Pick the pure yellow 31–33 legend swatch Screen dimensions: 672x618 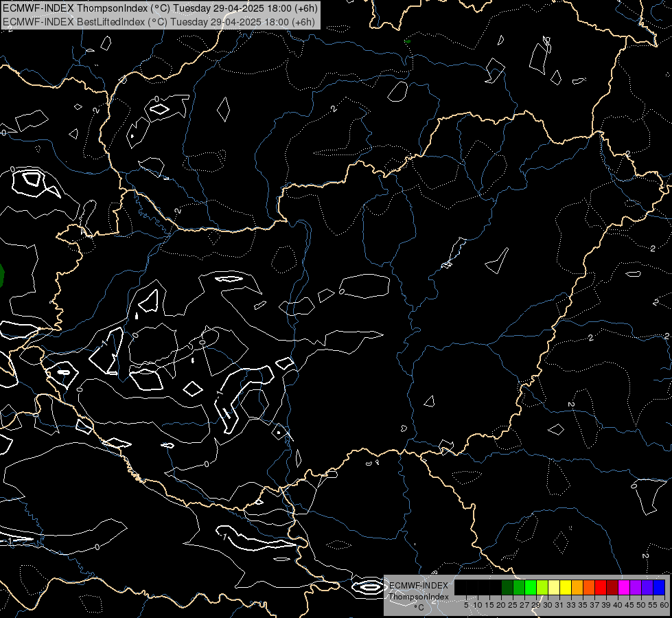coord(566,587)
